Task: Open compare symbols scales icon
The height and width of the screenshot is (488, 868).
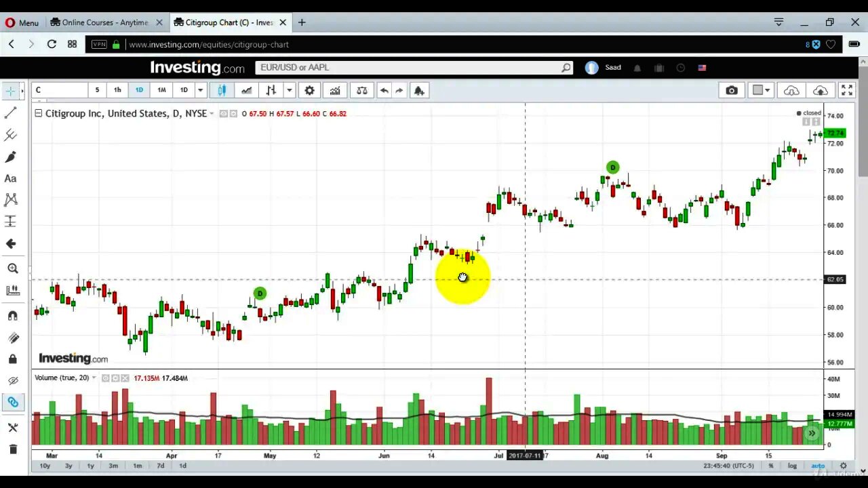Action: pyautogui.click(x=361, y=90)
